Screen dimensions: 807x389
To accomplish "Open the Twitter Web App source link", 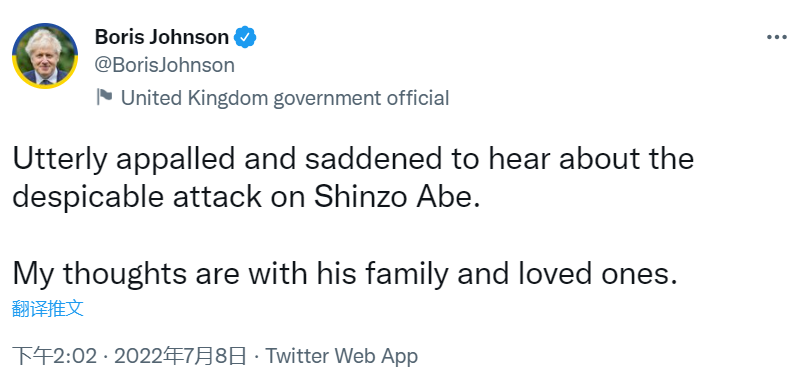I will point(342,356).
